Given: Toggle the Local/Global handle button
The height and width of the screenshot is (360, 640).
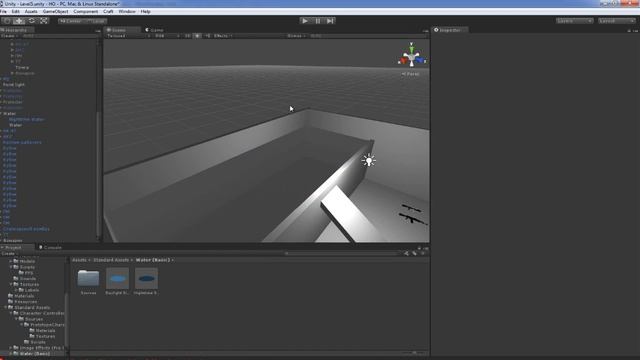Looking at the screenshot, I should tap(96, 21).
